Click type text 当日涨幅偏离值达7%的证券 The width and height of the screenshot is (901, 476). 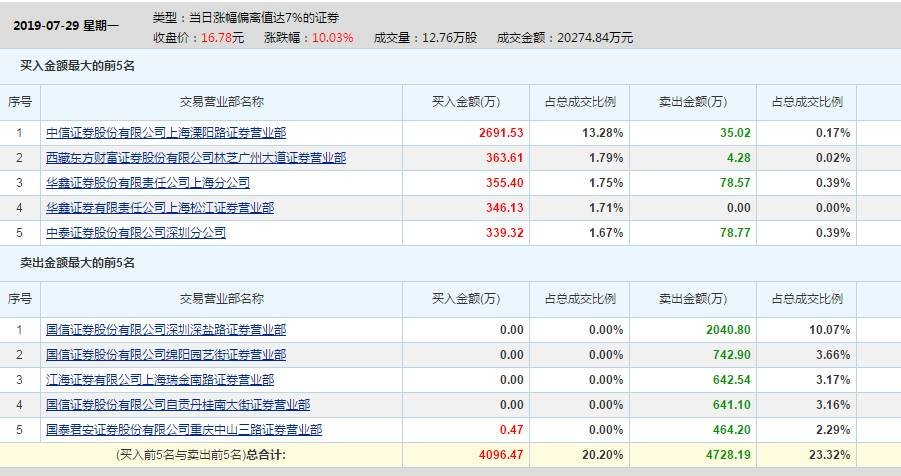click(264, 18)
